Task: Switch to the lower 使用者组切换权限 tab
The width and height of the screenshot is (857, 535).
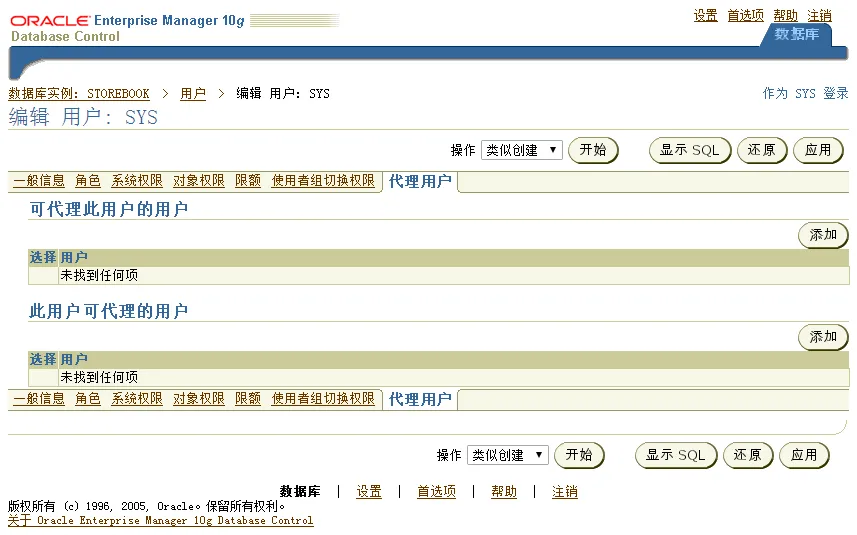Action: click(323, 398)
